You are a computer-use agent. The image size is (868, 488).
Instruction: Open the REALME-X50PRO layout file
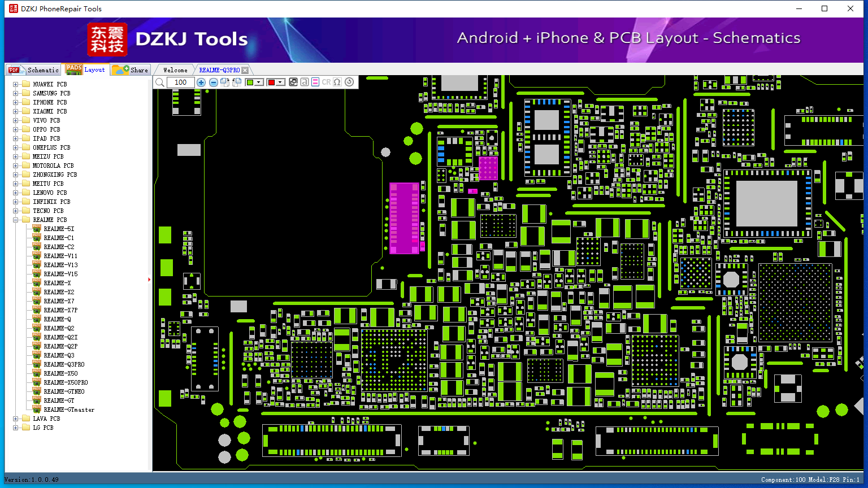coord(66,382)
